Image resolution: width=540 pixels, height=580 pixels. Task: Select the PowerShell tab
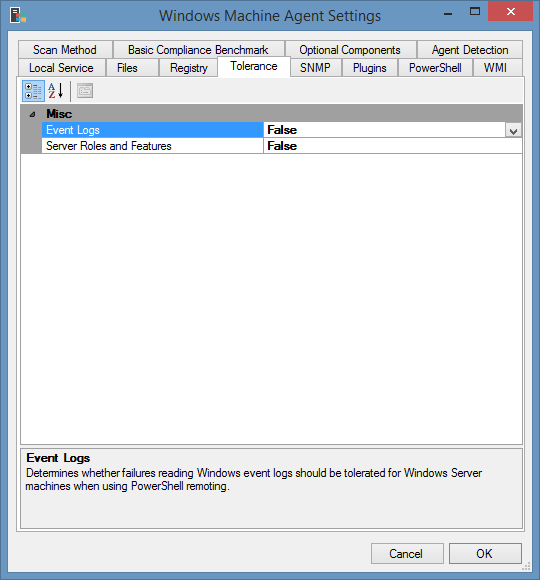point(435,68)
